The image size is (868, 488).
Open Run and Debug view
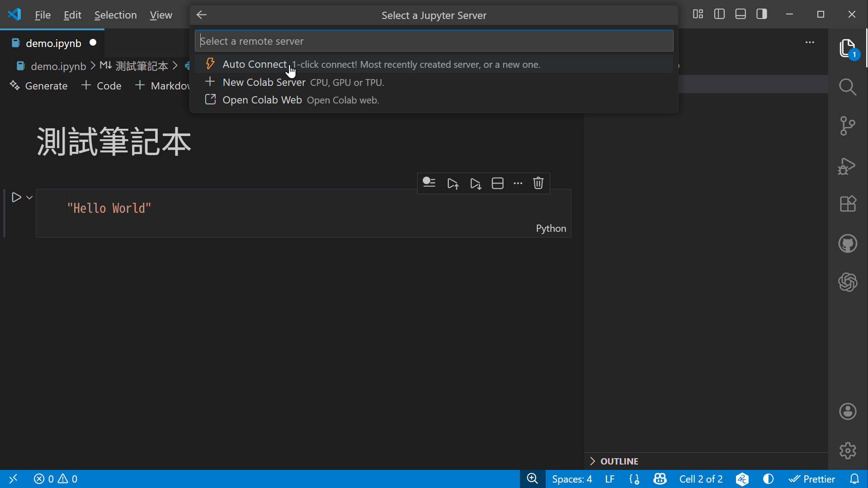pyautogui.click(x=847, y=166)
